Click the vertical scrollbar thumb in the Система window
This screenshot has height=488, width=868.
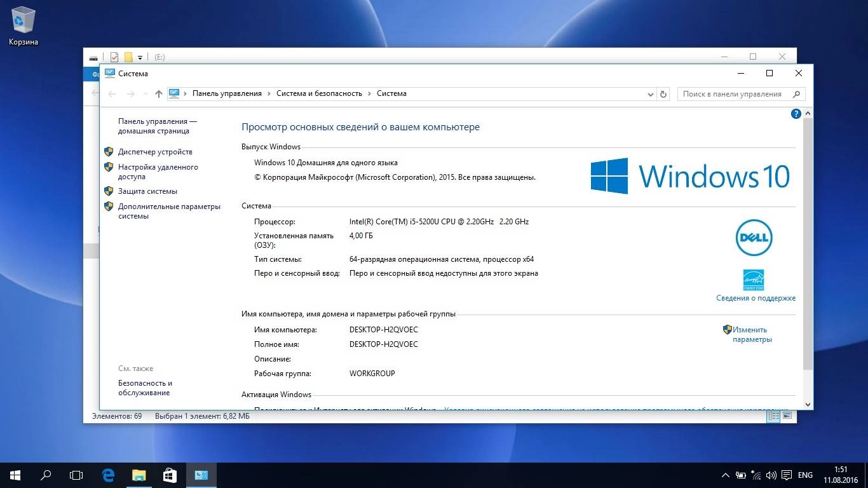tap(808, 243)
